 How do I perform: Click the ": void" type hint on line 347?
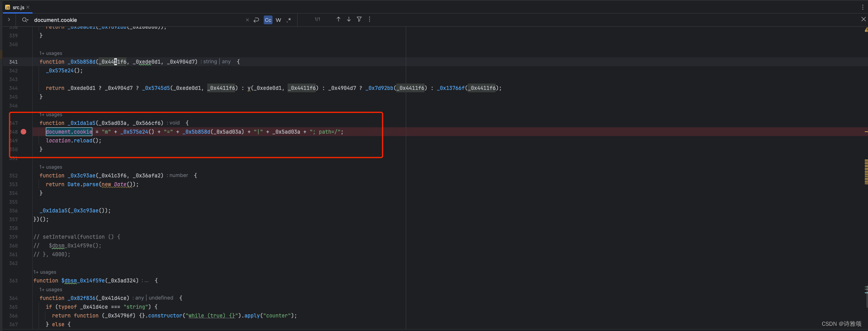click(173, 123)
